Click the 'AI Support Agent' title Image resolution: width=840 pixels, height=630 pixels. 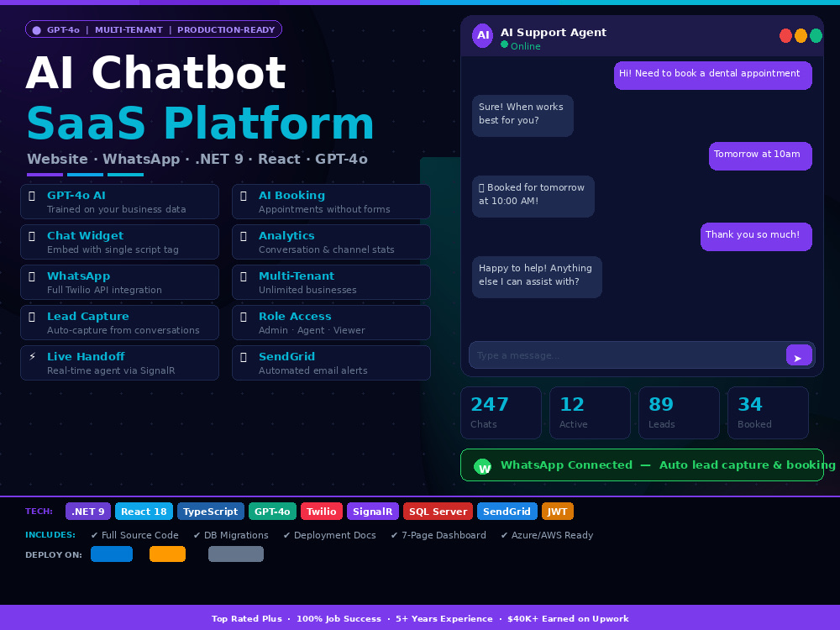click(554, 32)
